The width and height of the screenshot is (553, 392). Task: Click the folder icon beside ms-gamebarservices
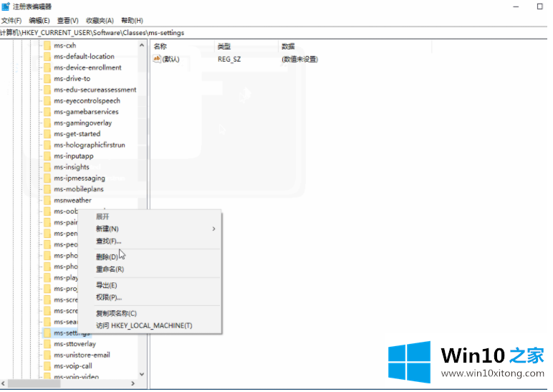point(47,112)
